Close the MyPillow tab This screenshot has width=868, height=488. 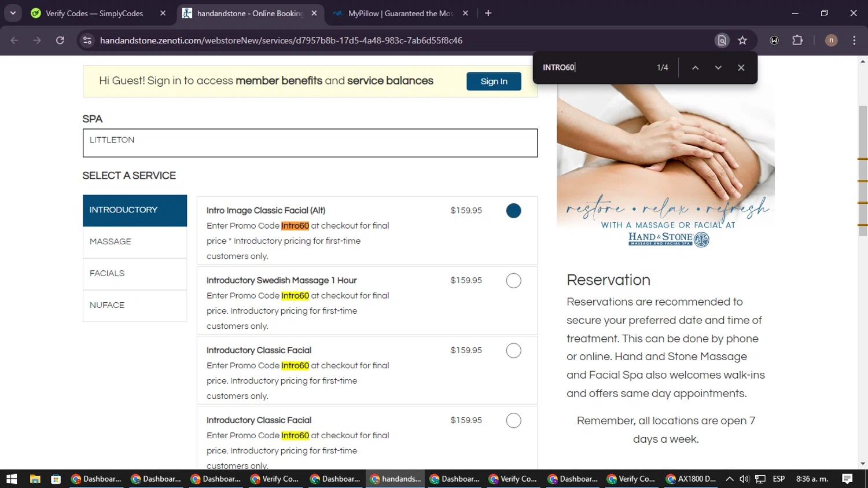(x=465, y=13)
